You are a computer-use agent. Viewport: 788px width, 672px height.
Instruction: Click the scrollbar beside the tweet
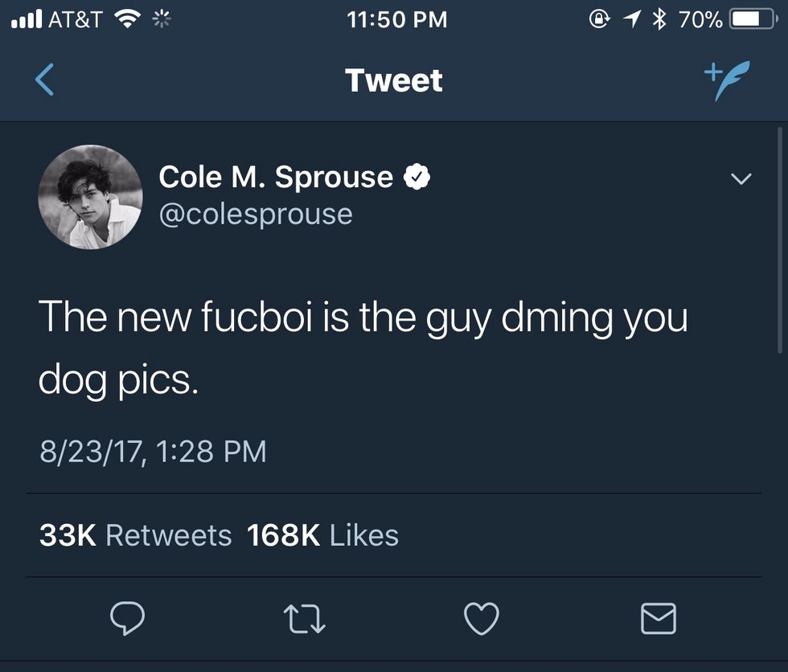click(779, 241)
